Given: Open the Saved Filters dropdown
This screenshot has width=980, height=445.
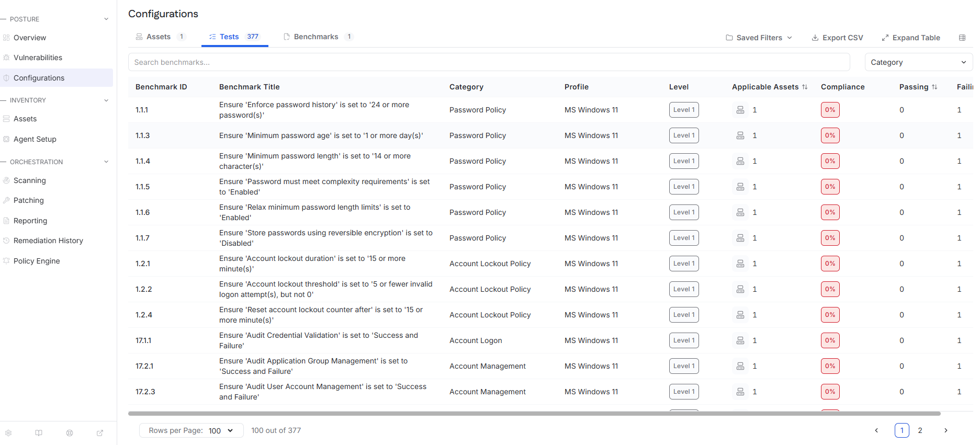Looking at the screenshot, I should click(759, 38).
